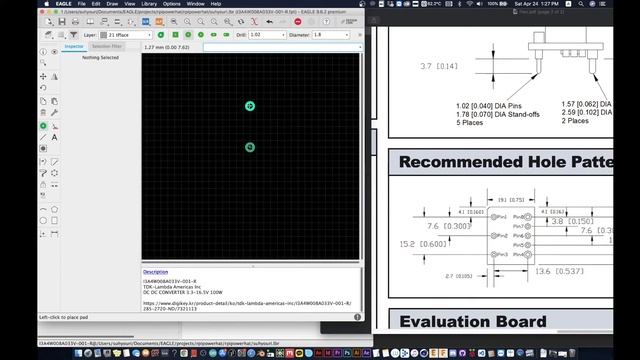Redraw the view with refresh icon
The image size is (640, 360).
tap(241, 22)
